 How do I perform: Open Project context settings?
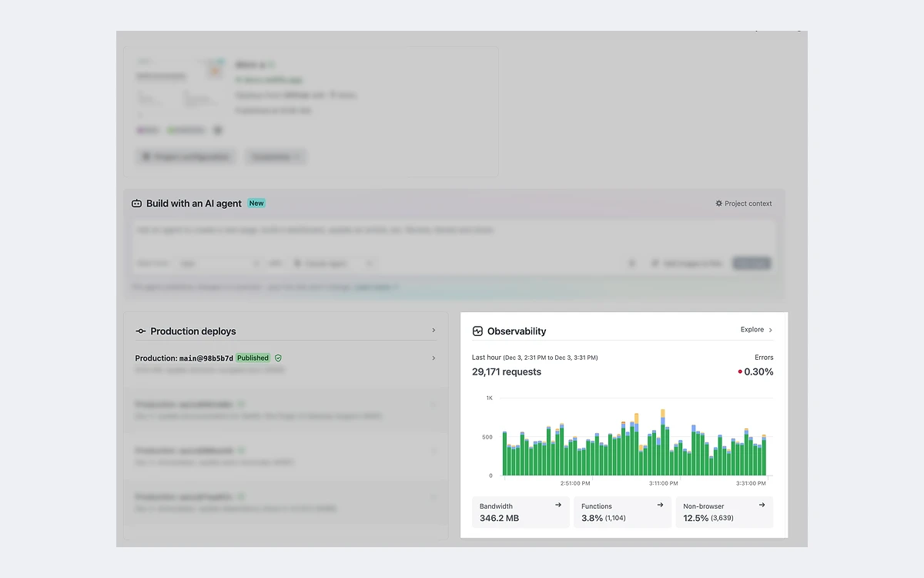pos(744,203)
